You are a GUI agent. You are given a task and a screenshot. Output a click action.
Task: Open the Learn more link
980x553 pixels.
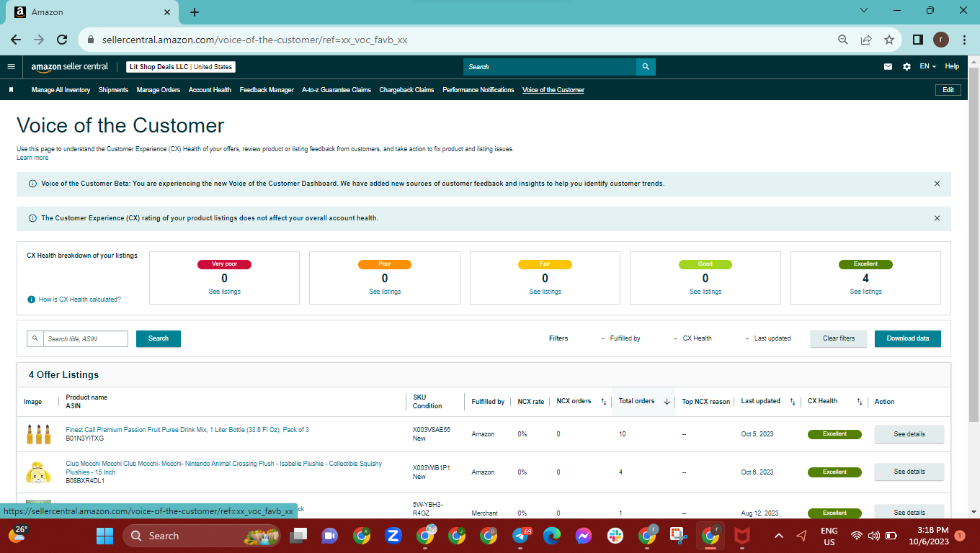tap(32, 158)
